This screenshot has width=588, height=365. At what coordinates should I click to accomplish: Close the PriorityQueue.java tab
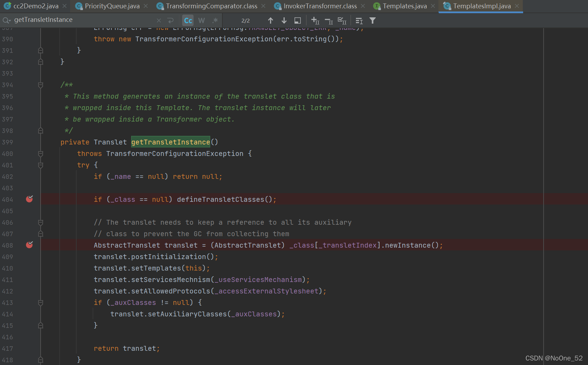146,6
